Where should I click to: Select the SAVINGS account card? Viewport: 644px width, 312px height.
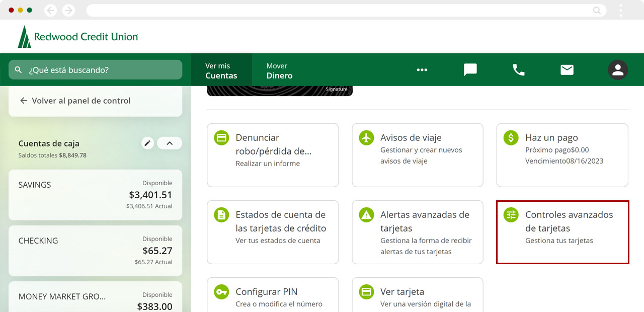pyautogui.click(x=95, y=195)
